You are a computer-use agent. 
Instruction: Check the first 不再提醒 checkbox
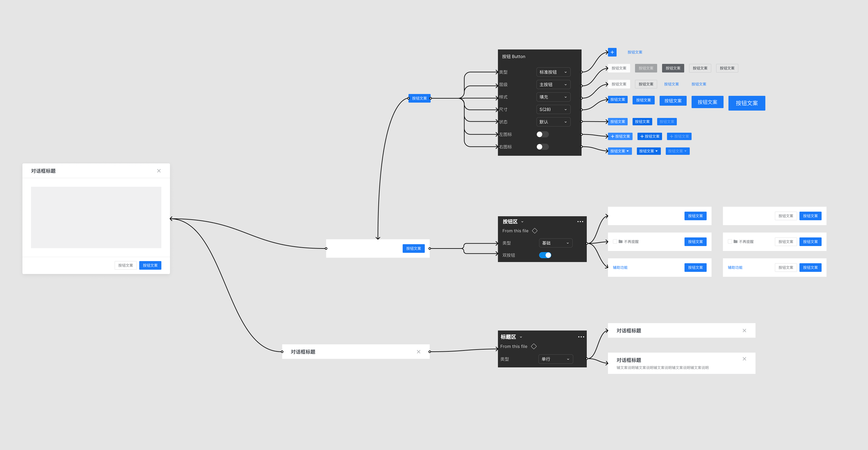pyautogui.click(x=615, y=241)
